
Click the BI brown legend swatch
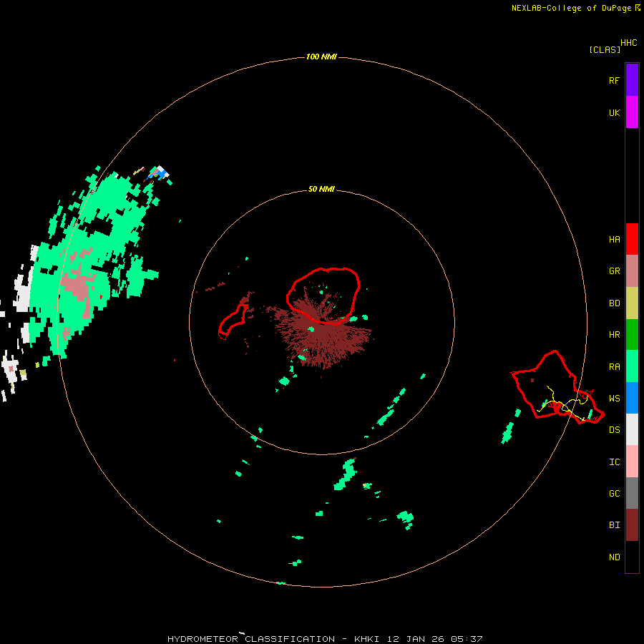point(632,525)
